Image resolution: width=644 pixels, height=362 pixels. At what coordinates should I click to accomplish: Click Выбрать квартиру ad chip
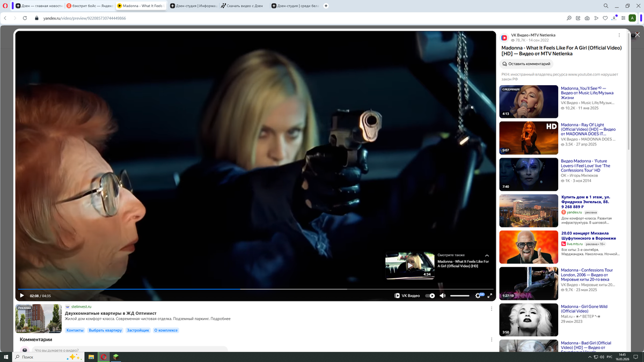[105, 330]
